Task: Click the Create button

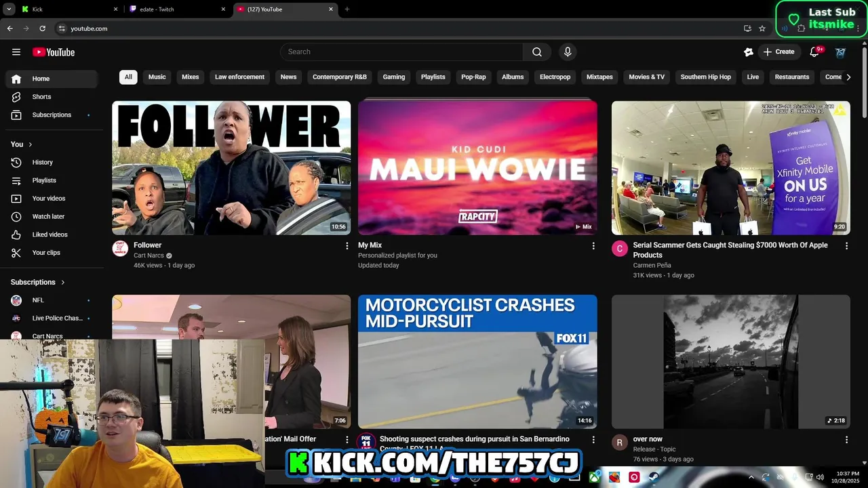Action: (x=779, y=52)
